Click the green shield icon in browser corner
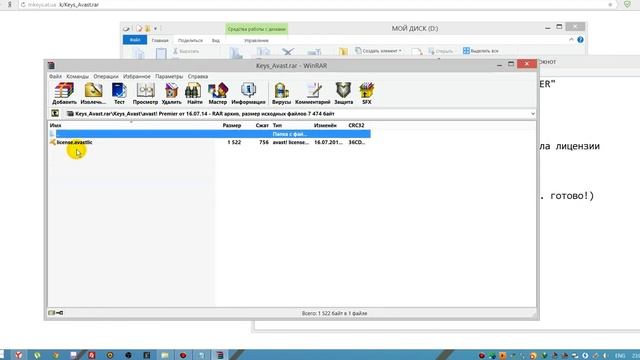The image size is (640, 360). point(627,4)
